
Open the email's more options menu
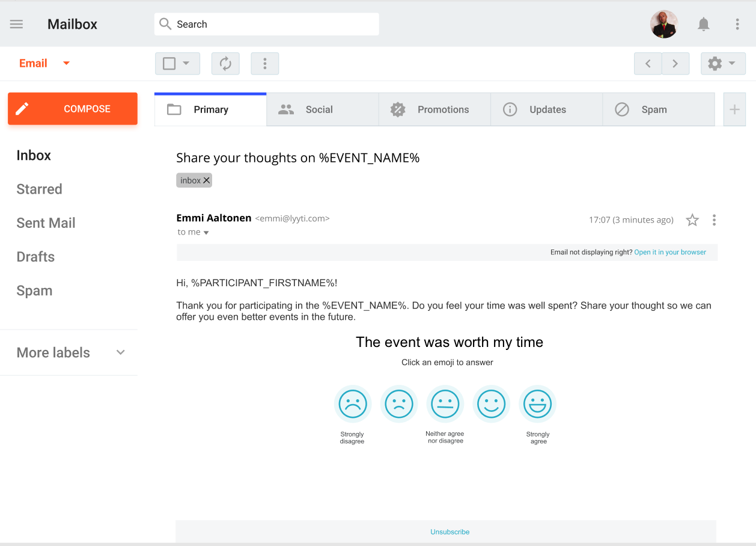point(714,220)
